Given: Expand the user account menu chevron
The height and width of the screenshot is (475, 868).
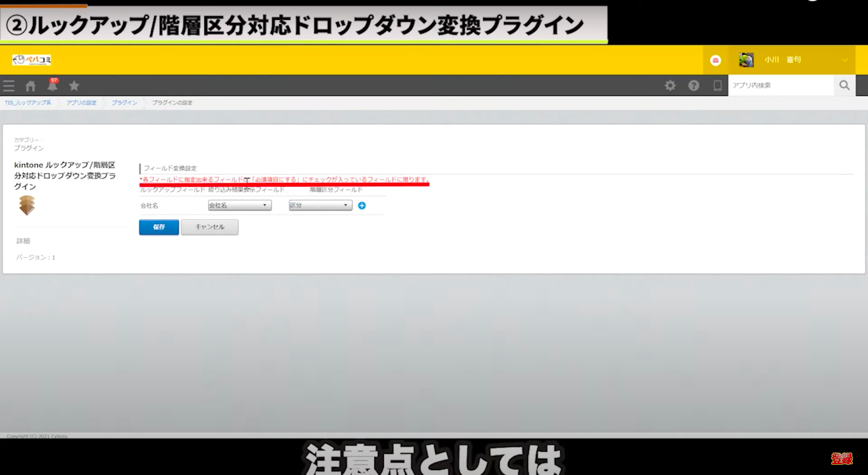Looking at the screenshot, I should point(844,60).
